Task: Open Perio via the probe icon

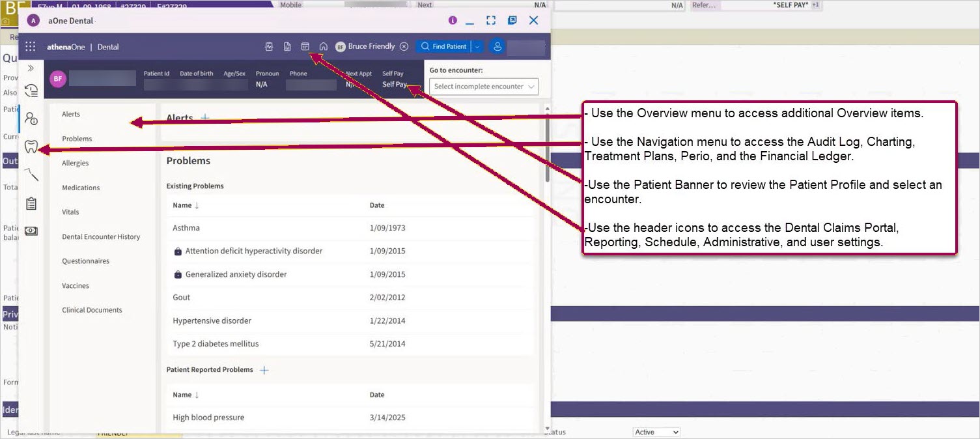Action: tap(31, 175)
